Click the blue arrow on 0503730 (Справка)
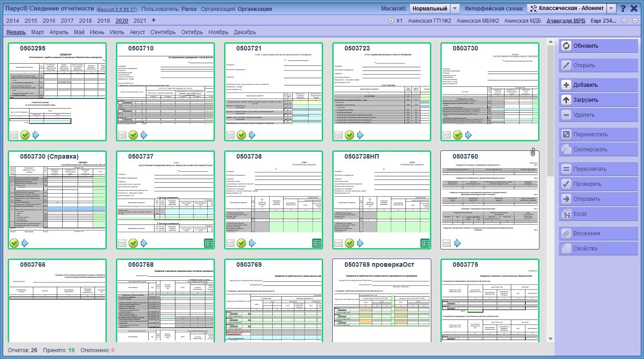This screenshot has width=644, height=359. (25, 243)
